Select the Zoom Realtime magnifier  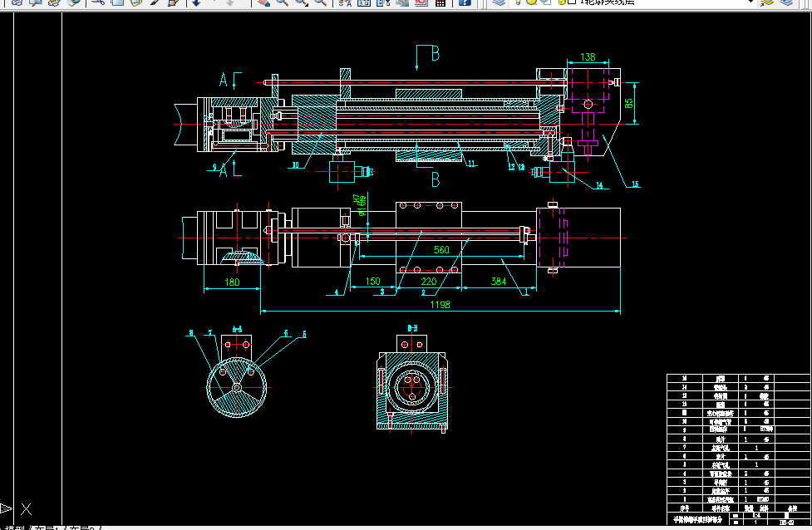click(x=283, y=2)
